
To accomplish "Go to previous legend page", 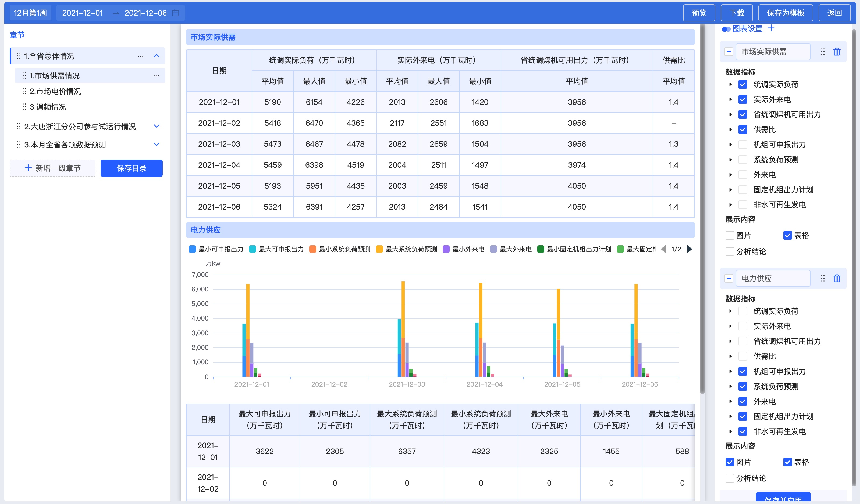I will pyautogui.click(x=663, y=249).
